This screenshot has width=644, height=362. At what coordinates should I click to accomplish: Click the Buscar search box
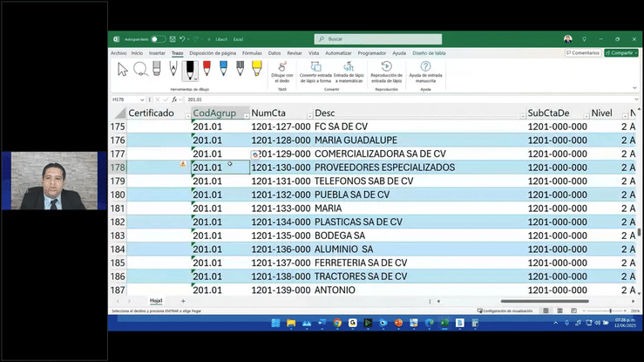pyautogui.click(x=378, y=39)
